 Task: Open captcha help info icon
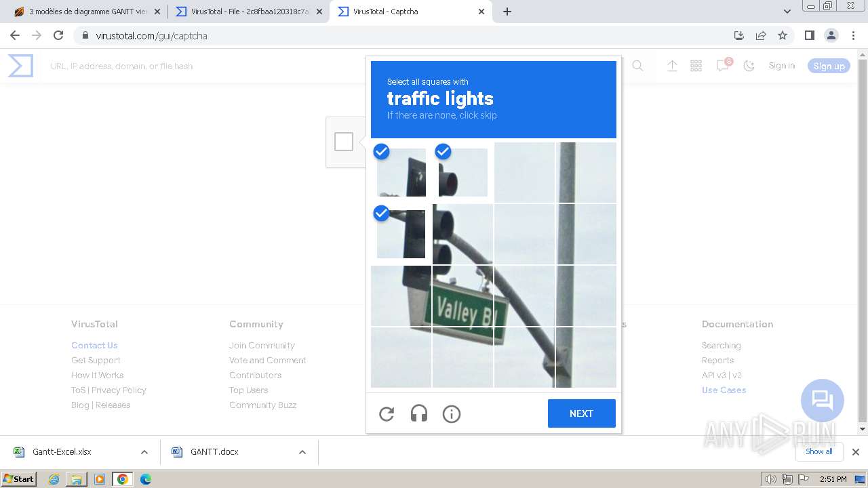452,413
